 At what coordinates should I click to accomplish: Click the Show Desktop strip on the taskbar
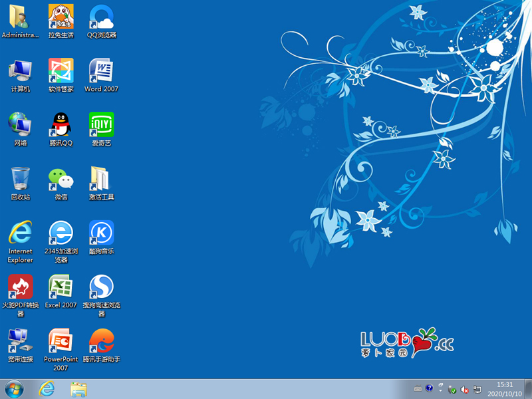[x=528, y=389]
